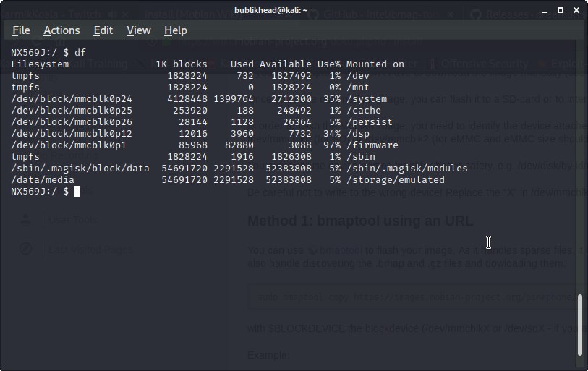This screenshot has width=588, height=371.
Task: Click the '/persist' mount point
Action: coord(370,122)
